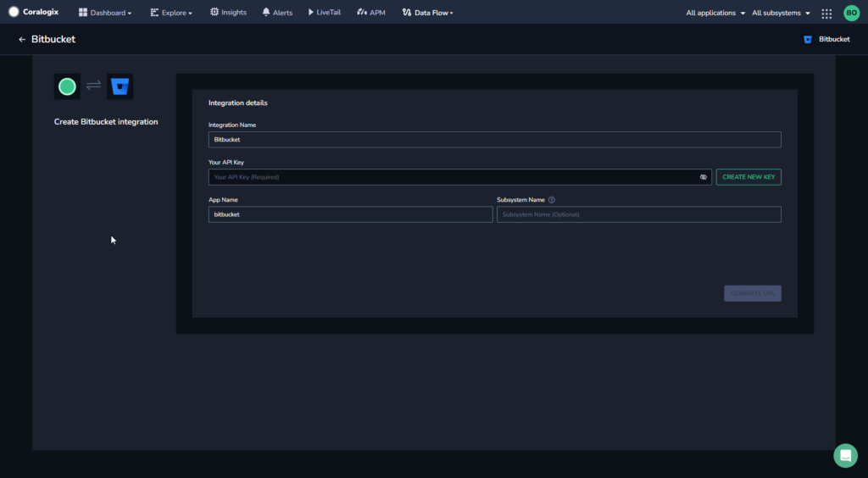
Task: Select the 'Create Bitbucket integration' heading text
Action: (106, 122)
